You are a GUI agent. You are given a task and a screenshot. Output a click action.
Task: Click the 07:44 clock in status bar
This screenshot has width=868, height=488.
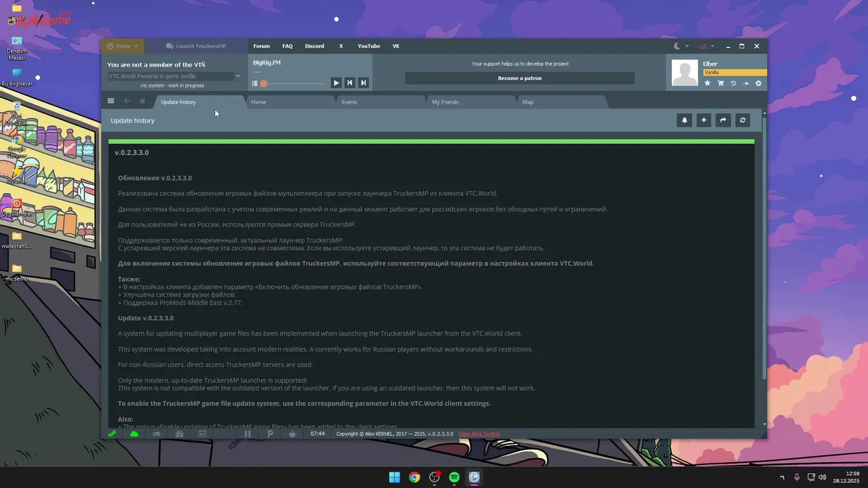point(317,434)
